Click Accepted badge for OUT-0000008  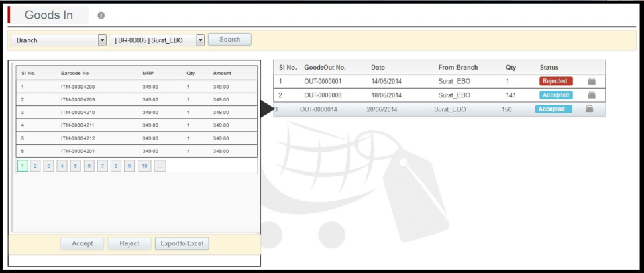[x=555, y=95]
